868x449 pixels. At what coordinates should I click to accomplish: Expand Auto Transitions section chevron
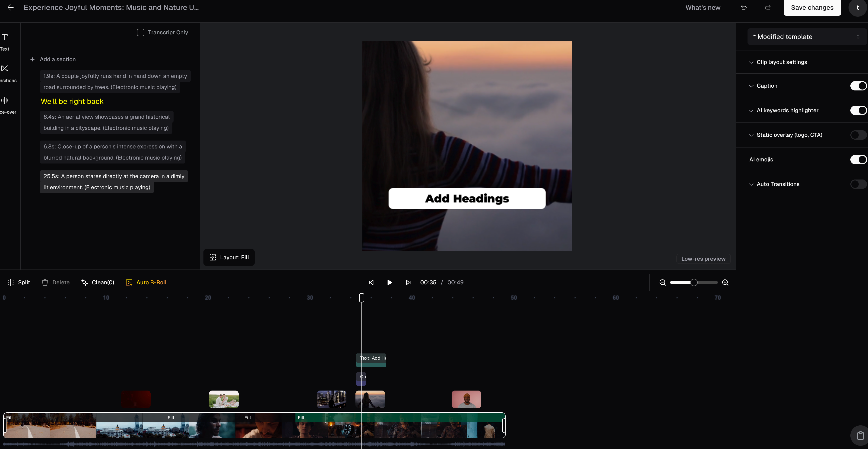click(751, 185)
